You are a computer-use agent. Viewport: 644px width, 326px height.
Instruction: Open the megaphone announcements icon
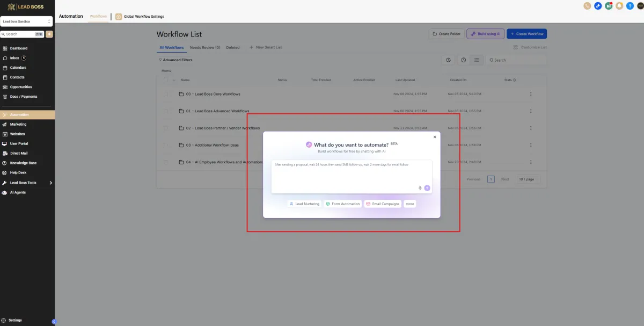(x=609, y=6)
